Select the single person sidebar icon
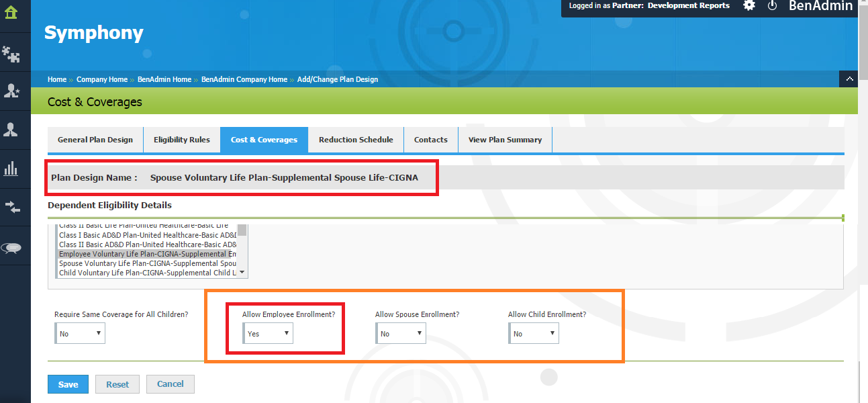 click(x=11, y=130)
